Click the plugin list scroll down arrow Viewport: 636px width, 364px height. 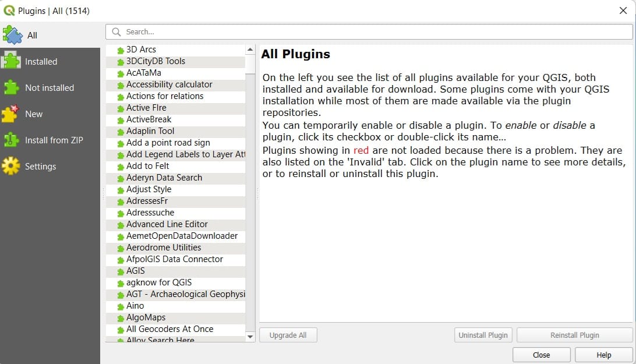tap(250, 337)
